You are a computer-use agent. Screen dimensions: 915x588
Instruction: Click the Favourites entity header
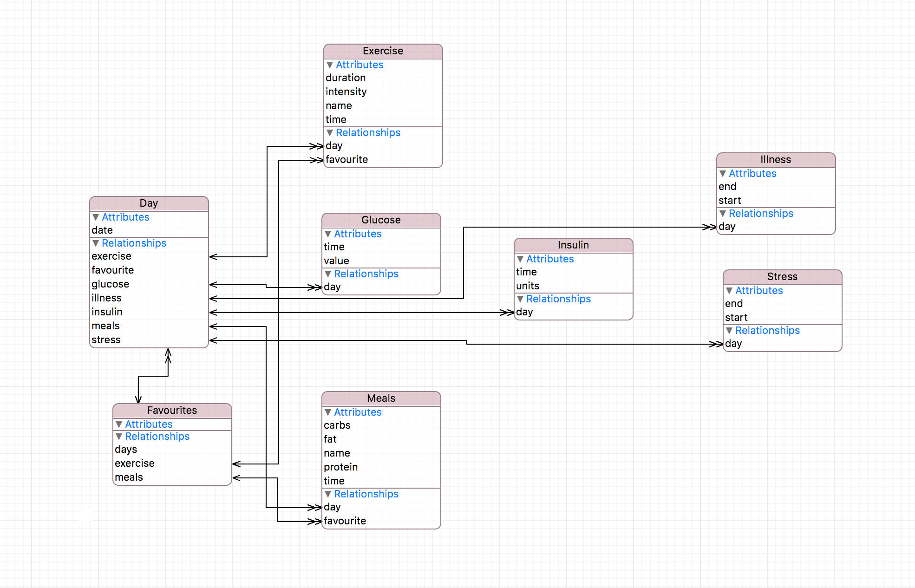click(171, 410)
